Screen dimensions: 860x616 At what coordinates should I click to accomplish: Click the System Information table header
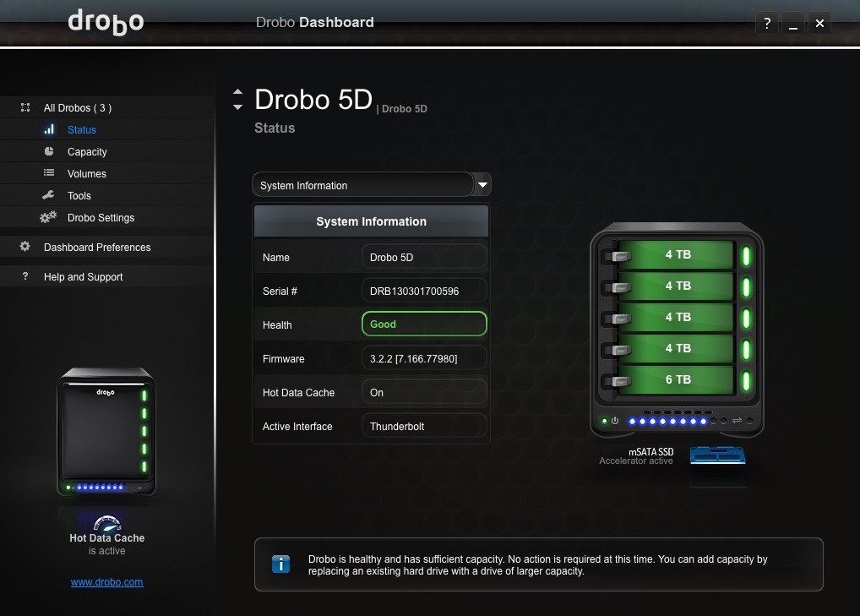(372, 221)
